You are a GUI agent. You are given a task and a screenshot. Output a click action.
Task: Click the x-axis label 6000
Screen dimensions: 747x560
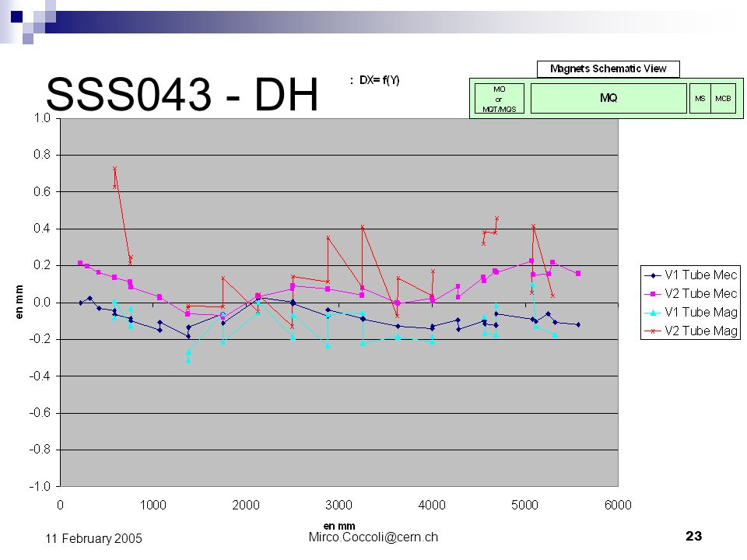(618, 505)
